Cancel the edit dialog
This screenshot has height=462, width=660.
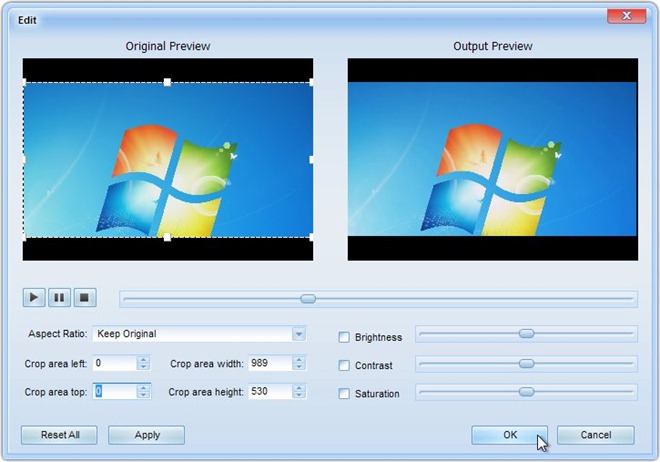(x=595, y=435)
